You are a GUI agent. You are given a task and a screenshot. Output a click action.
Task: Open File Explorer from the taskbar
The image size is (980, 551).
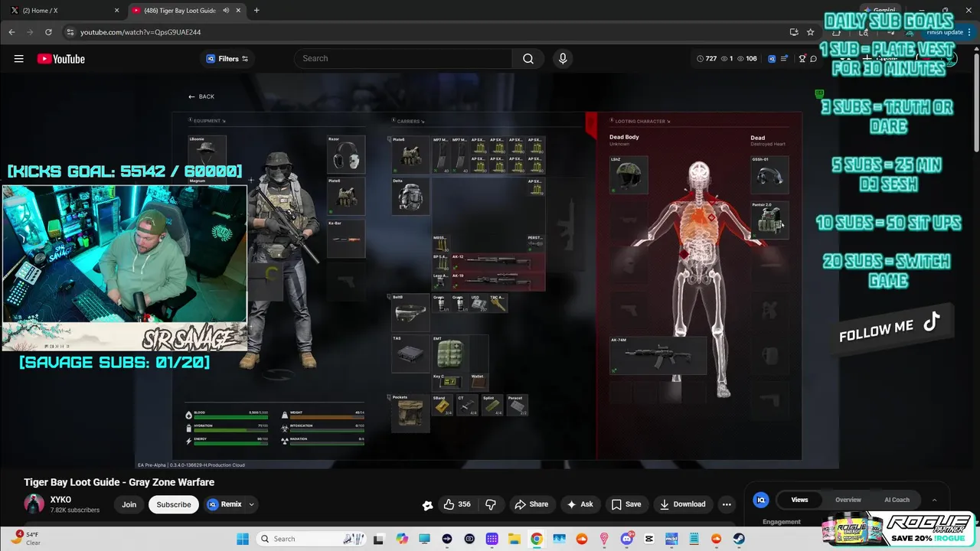[x=514, y=539]
